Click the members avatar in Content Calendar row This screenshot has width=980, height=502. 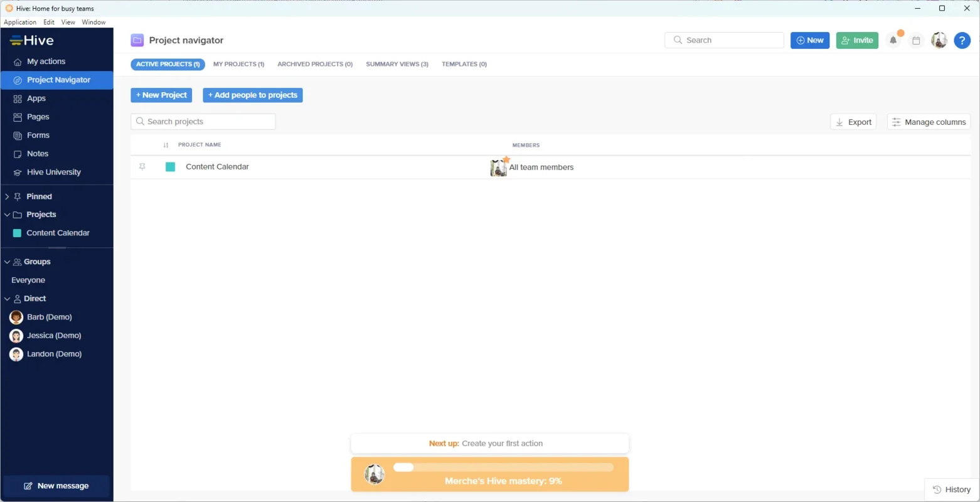(x=499, y=168)
